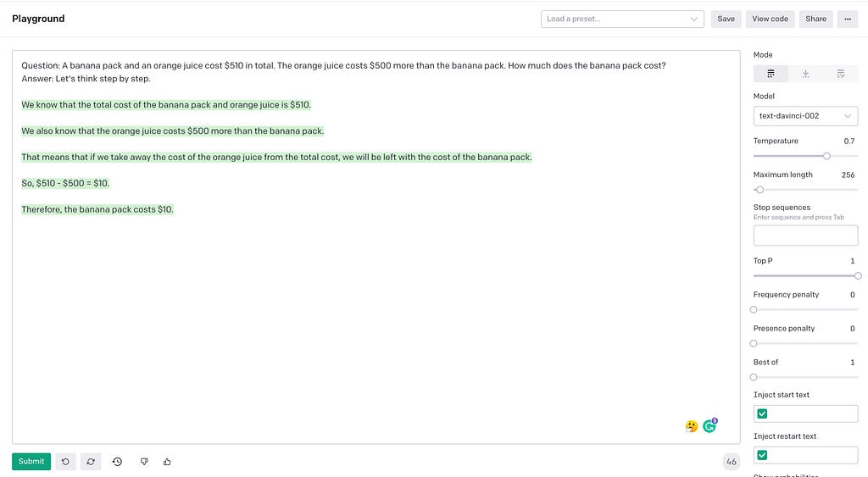The height and width of the screenshot is (477, 868).
Task: Click the undo last icon
Action: pyautogui.click(x=65, y=462)
